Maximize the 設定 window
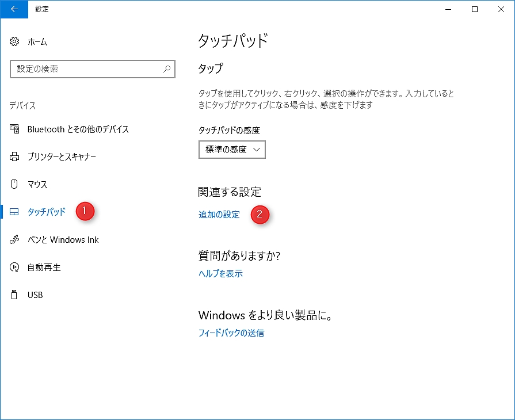 [x=475, y=9]
